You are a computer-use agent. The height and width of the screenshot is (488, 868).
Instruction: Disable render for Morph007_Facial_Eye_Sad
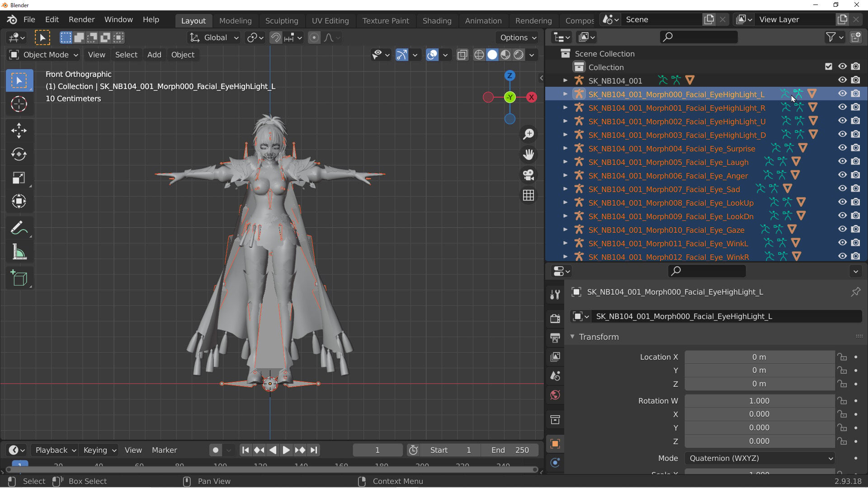click(855, 189)
